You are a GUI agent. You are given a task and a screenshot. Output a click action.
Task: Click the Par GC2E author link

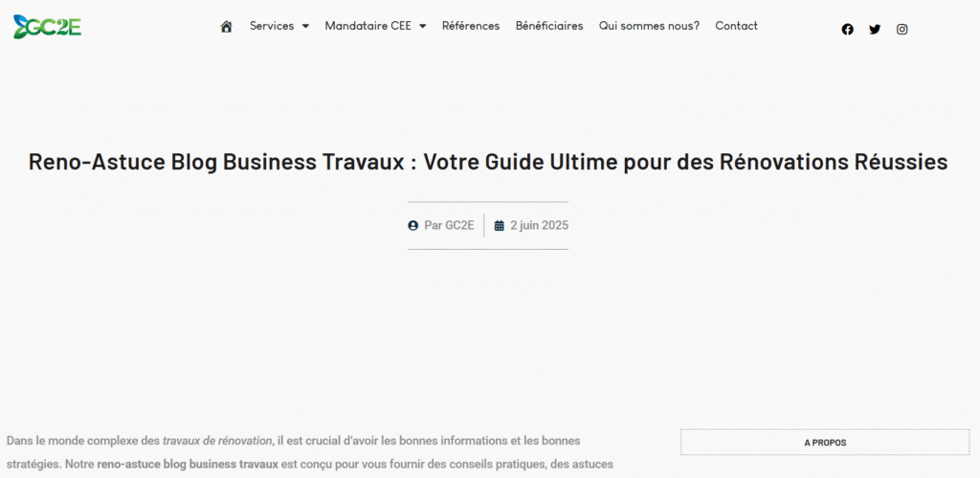pos(449,226)
